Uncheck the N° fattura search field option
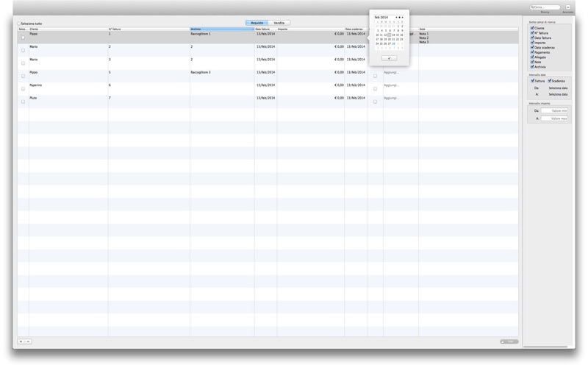The width and height of the screenshot is (588, 368). 531,32
